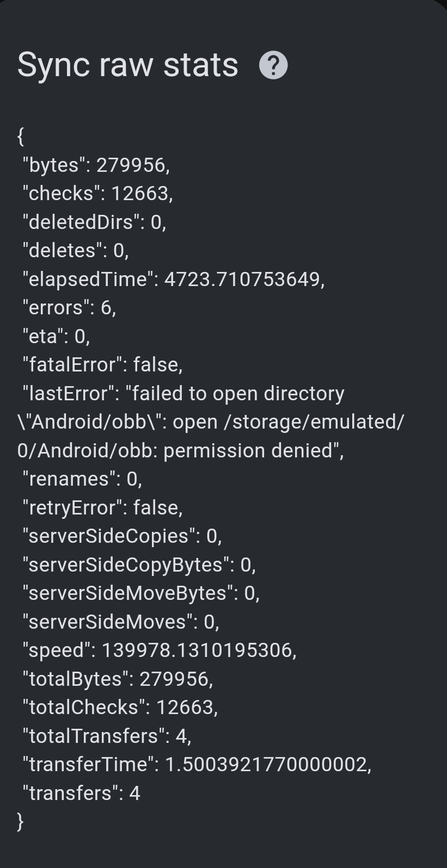Select the eta 0 line

coord(56,336)
